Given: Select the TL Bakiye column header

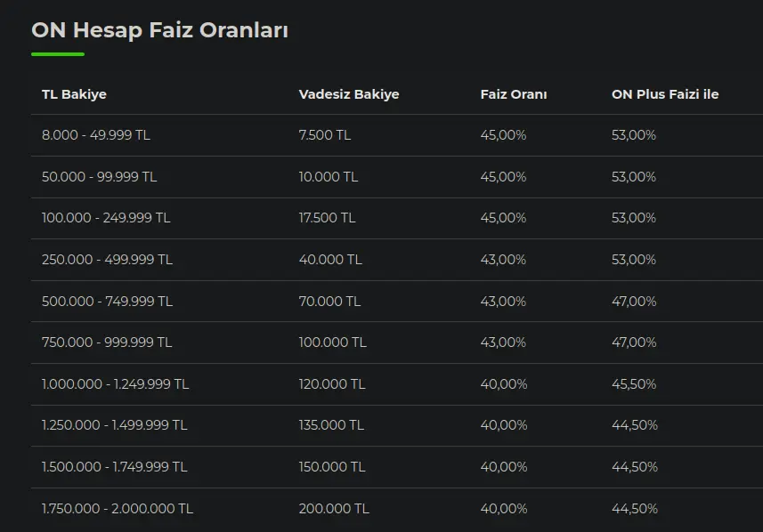Looking at the screenshot, I should (74, 94).
